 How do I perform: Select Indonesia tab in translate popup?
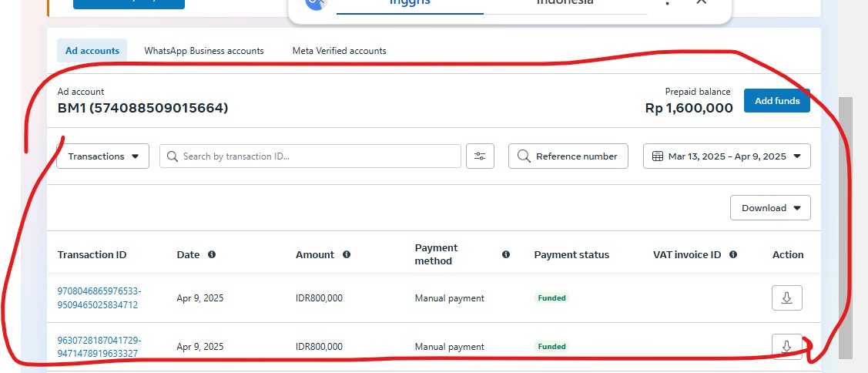coord(565,3)
